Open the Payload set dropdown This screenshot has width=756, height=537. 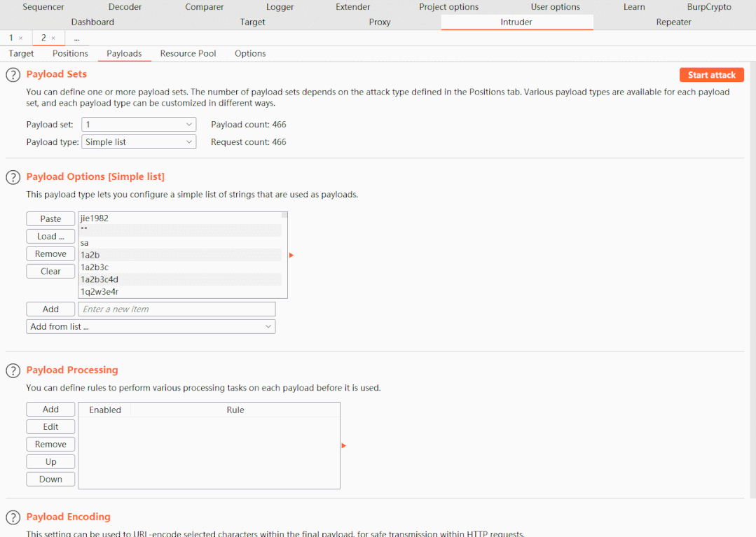(139, 124)
